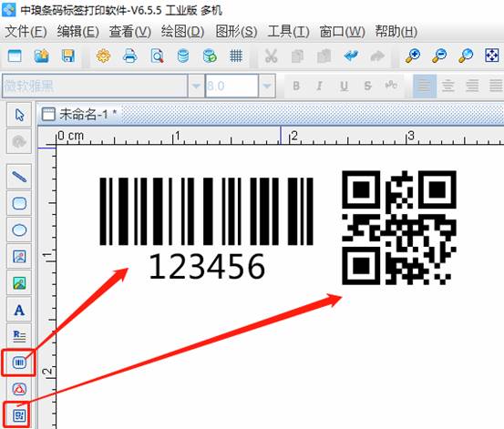This screenshot has height=429, width=504.
Task: Activate the text A tool
Action: [x=19, y=310]
